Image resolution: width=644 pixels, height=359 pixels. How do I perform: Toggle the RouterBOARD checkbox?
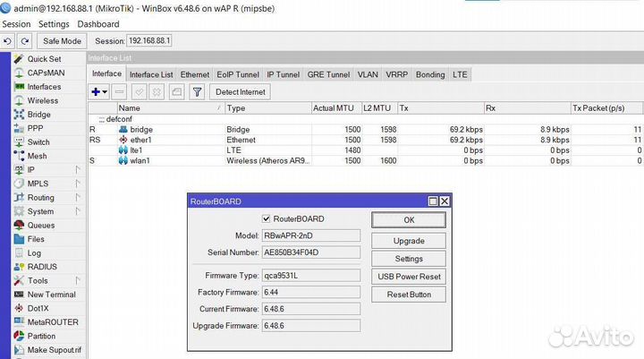[x=267, y=218]
